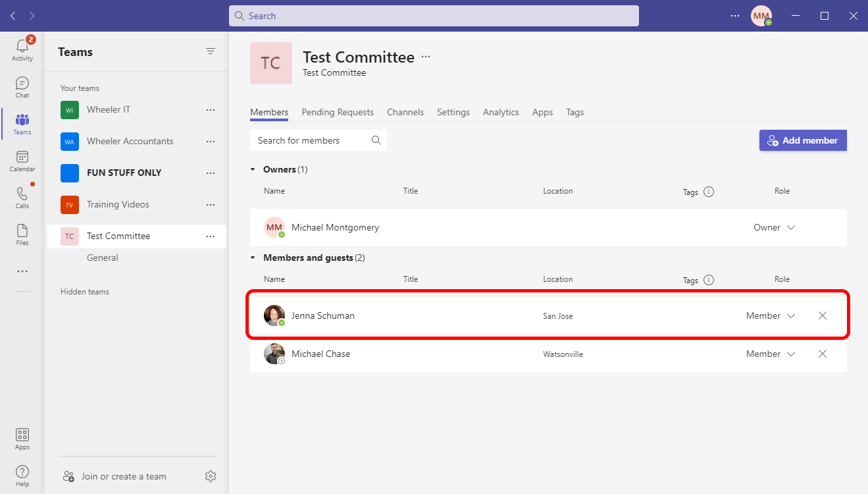Open the Help icon

point(22,476)
